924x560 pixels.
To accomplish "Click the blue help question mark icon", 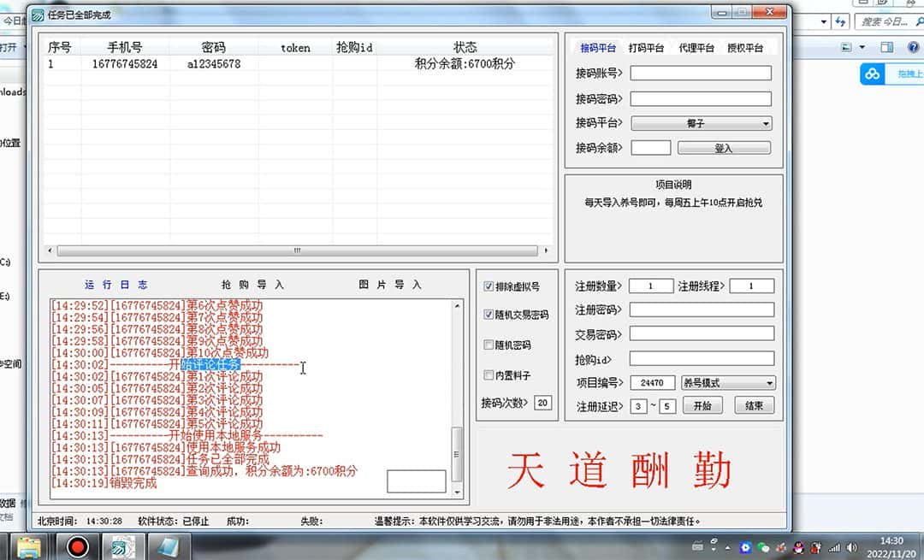I will tap(912, 47).
